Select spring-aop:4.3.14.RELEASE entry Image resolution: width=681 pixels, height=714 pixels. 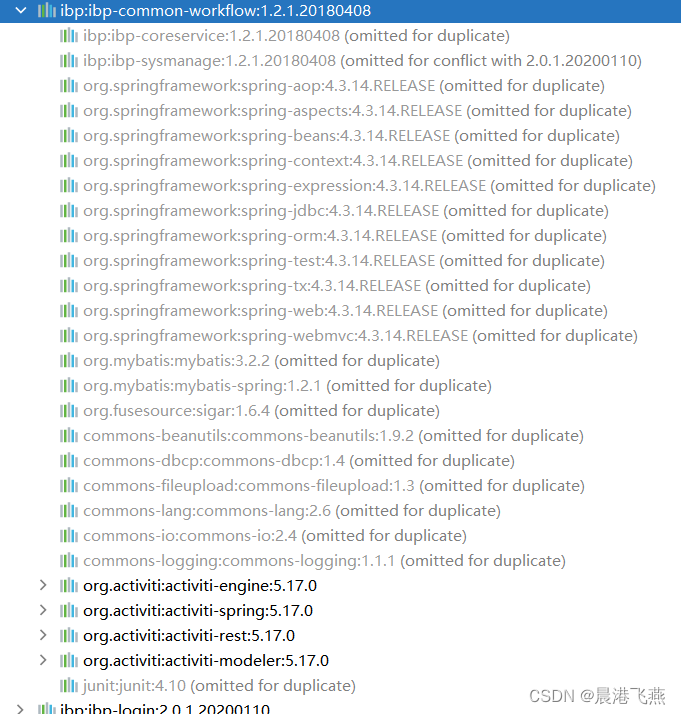[x=344, y=86]
